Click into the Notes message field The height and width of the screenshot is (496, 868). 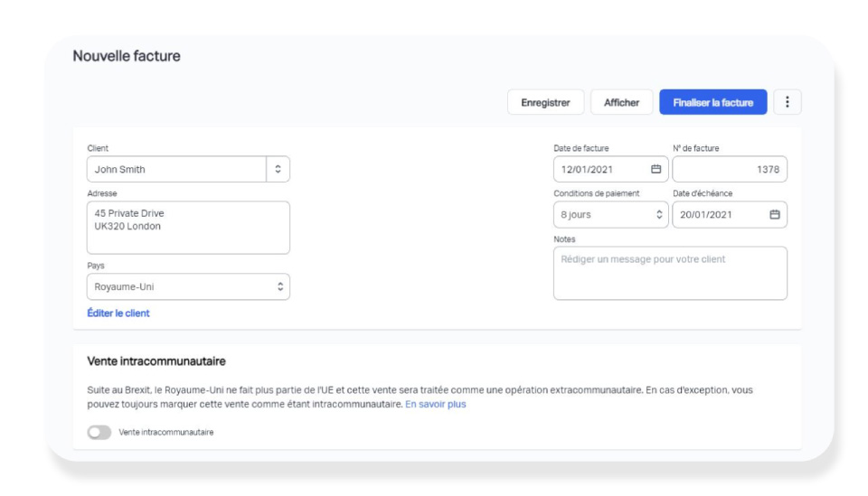(670, 273)
